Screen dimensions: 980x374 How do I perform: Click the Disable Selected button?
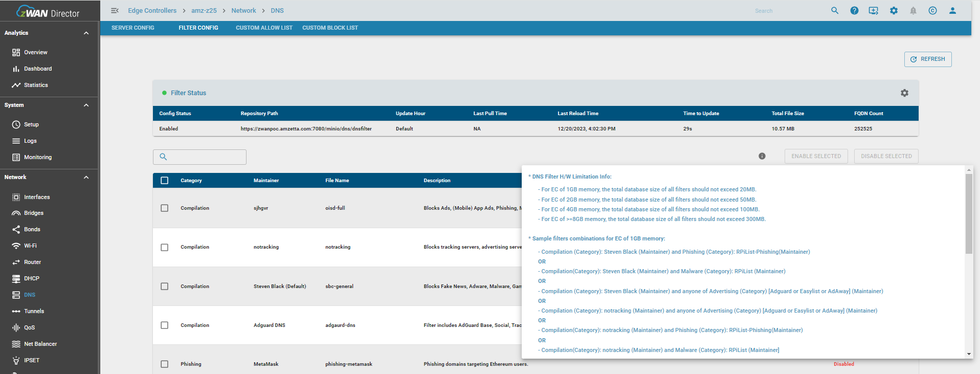886,156
